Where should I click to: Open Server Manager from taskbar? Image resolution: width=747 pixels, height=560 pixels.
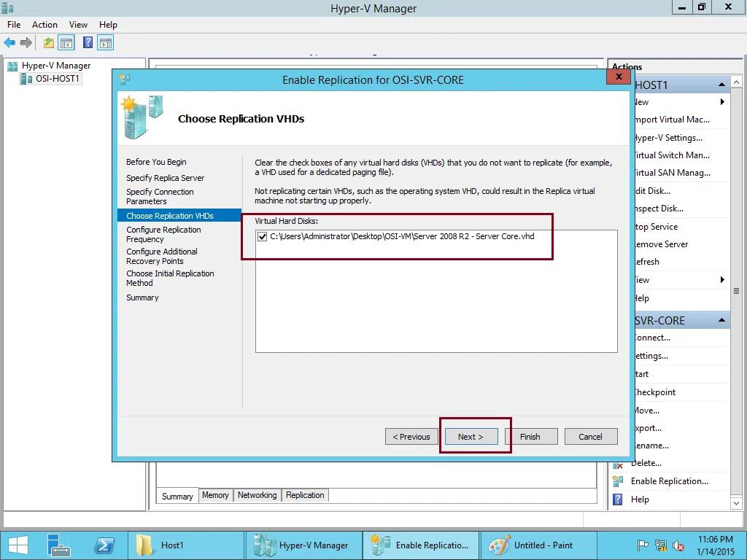point(59,545)
